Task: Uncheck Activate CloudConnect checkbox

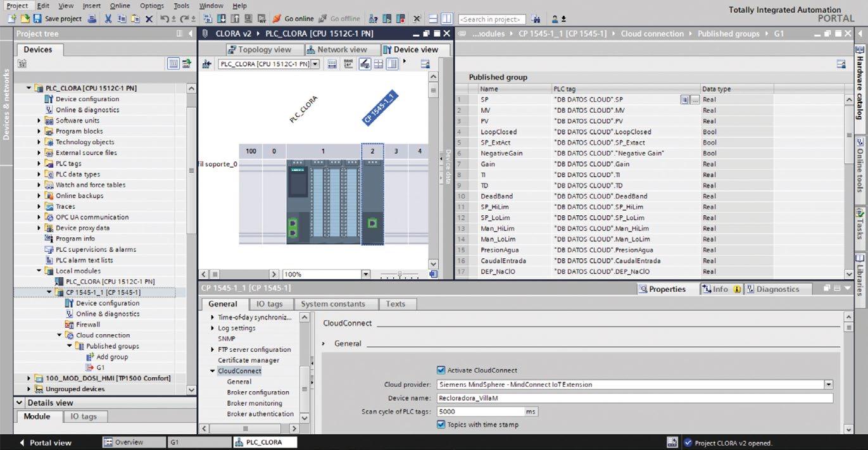Action: coord(441,370)
